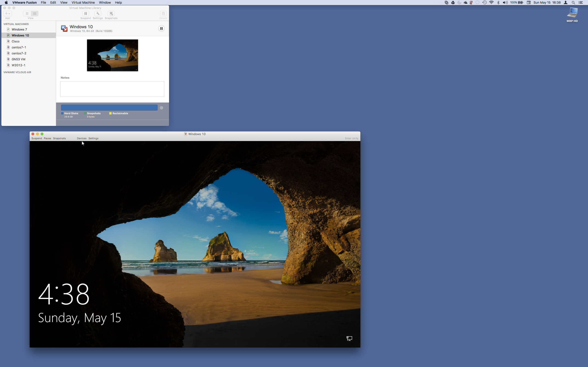Select the centos7-1 virtual machine

point(19,47)
